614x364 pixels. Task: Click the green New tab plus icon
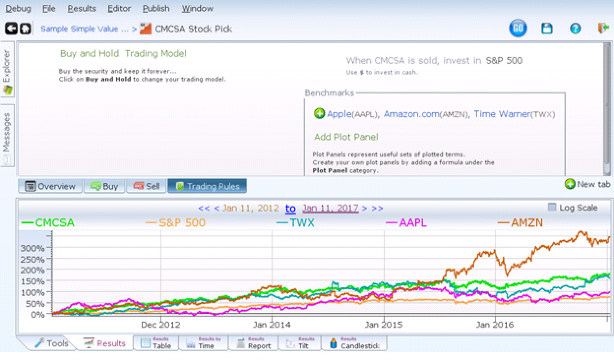pyautogui.click(x=570, y=184)
